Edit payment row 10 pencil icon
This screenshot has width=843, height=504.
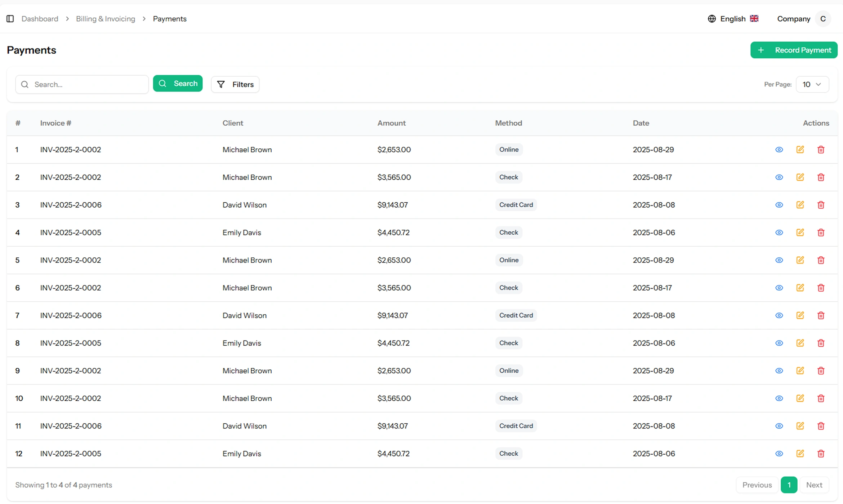tap(800, 398)
